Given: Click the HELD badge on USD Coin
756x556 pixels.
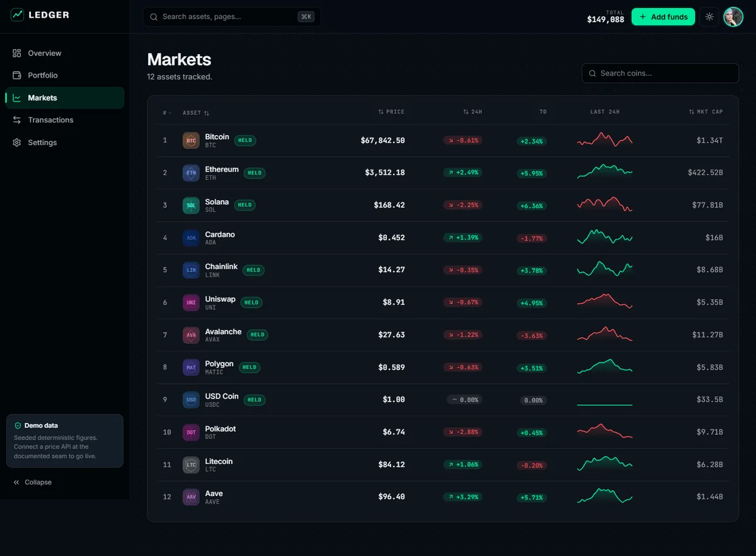Looking at the screenshot, I should 255,400.
